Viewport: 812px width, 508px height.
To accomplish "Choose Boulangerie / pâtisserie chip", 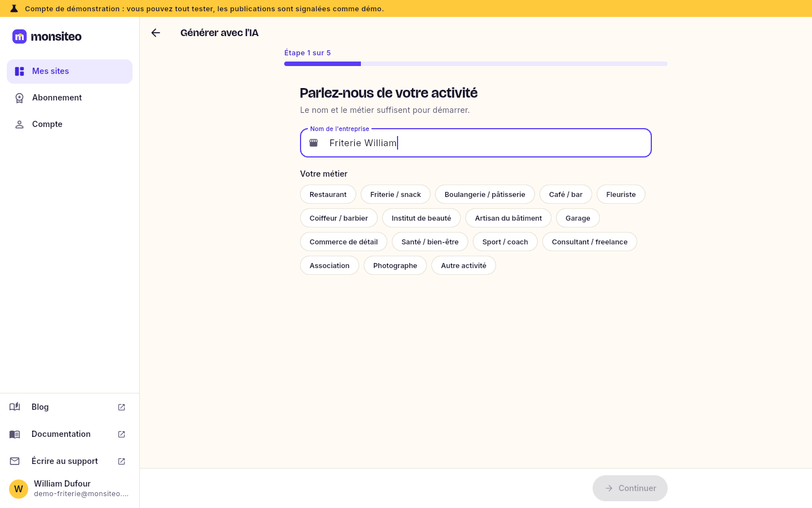I will (485, 194).
